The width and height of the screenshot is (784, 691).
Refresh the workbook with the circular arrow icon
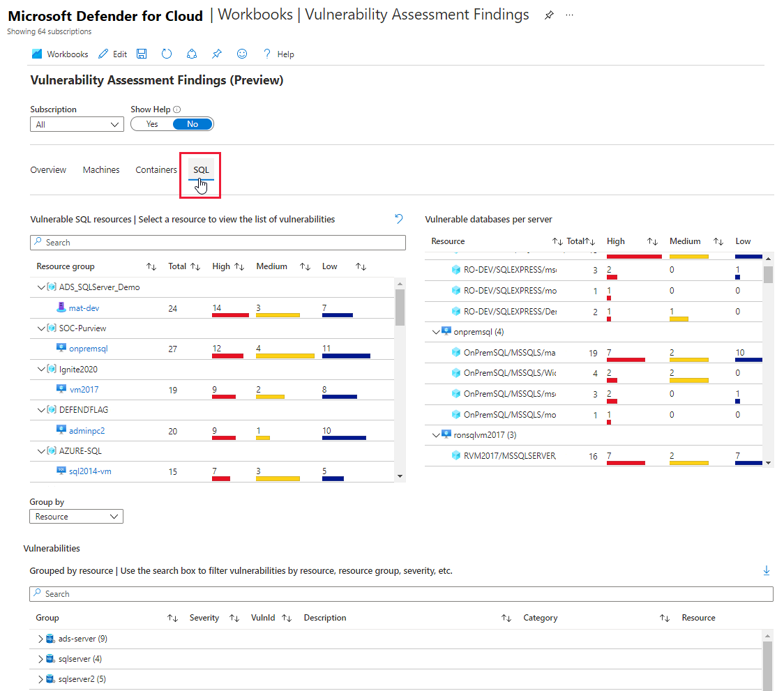click(167, 54)
